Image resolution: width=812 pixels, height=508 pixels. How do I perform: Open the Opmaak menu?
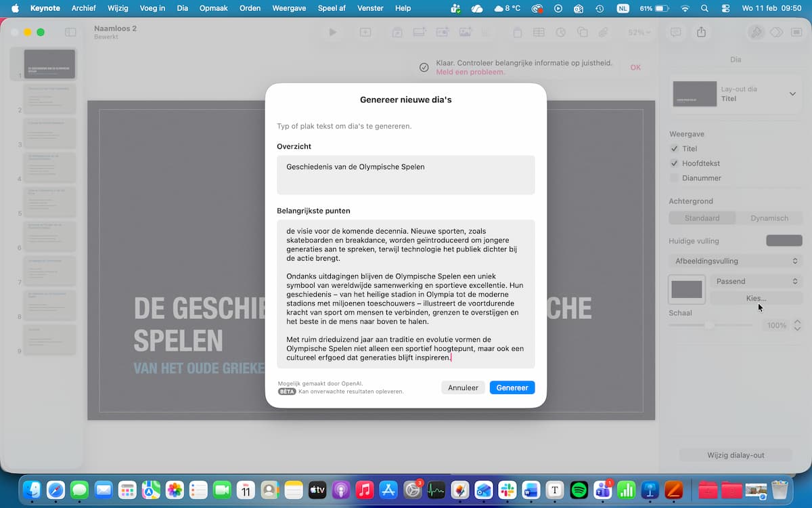tap(213, 8)
